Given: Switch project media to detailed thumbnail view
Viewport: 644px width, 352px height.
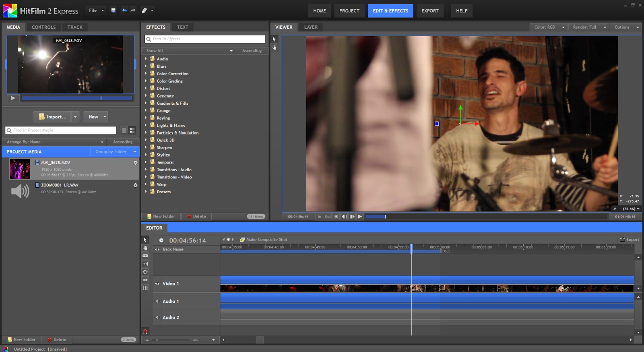Looking at the screenshot, I should pos(132,130).
